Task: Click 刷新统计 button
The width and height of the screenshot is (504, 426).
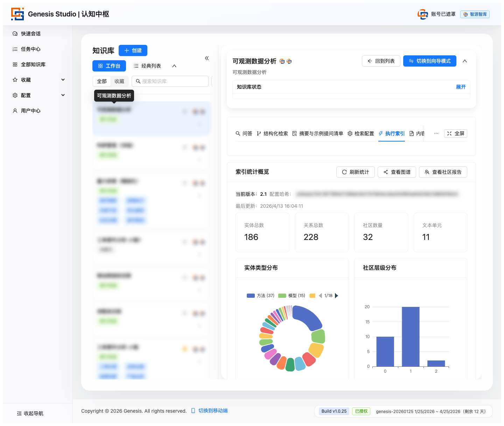Action: click(355, 172)
